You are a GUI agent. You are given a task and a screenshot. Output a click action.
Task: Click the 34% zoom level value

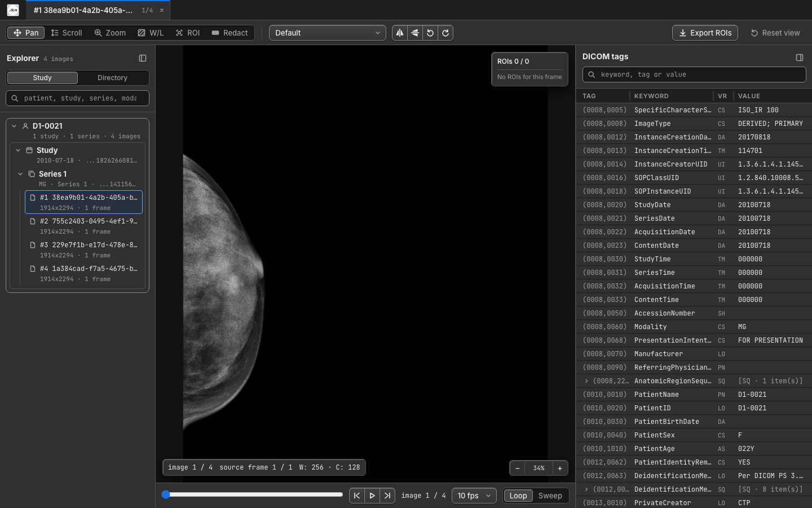pyautogui.click(x=539, y=468)
